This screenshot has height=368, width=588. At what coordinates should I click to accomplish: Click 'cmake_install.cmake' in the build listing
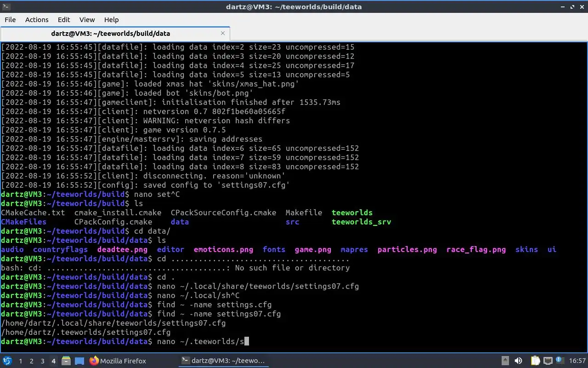118,213
